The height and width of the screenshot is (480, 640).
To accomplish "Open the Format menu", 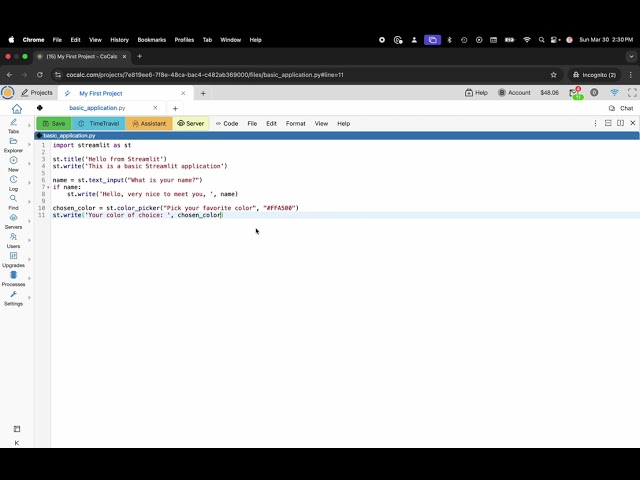I will click(296, 123).
